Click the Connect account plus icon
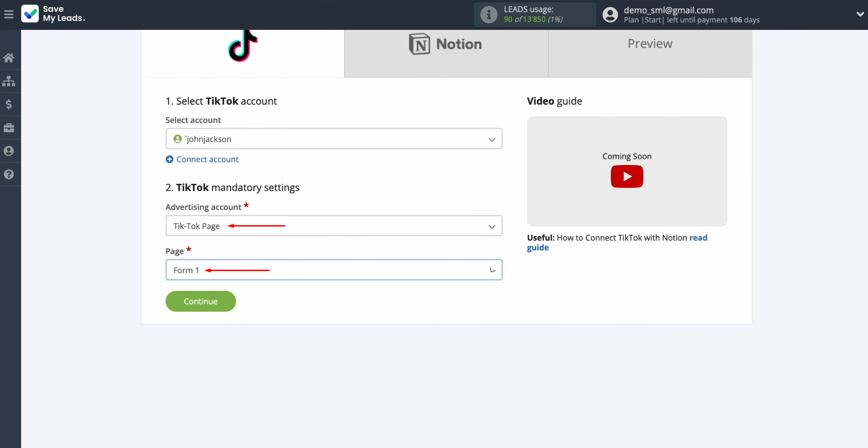Image resolution: width=868 pixels, height=448 pixels. 169,159
